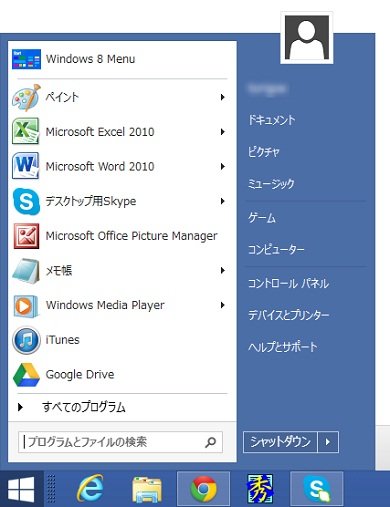This screenshot has height=507, width=390.
Task: Open shutdown options arrow next to シャットダウン
Action: pyautogui.click(x=328, y=442)
